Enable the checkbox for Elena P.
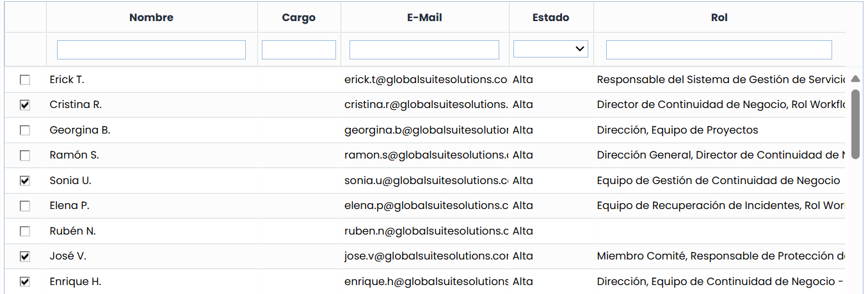868x294 pixels. [25, 206]
